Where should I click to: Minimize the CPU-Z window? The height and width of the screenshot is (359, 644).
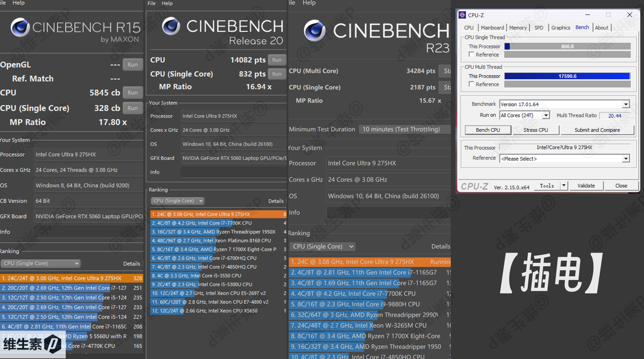click(x=587, y=15)
